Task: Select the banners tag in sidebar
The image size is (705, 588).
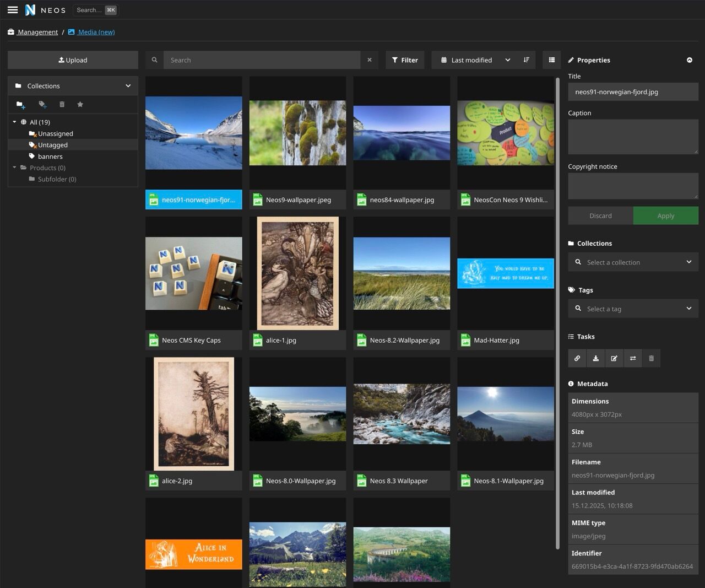Action: coord(50,157)
